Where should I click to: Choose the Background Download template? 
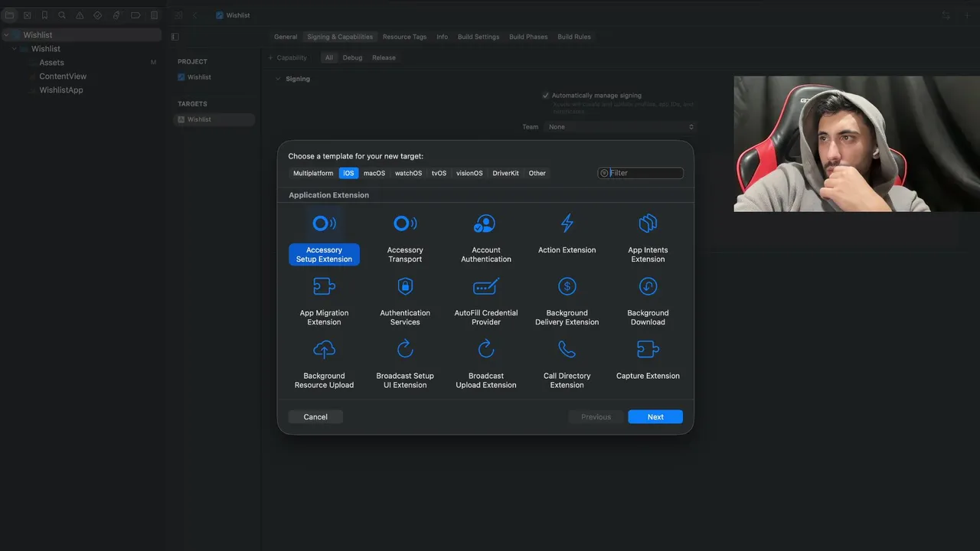(x=648, y=301)
